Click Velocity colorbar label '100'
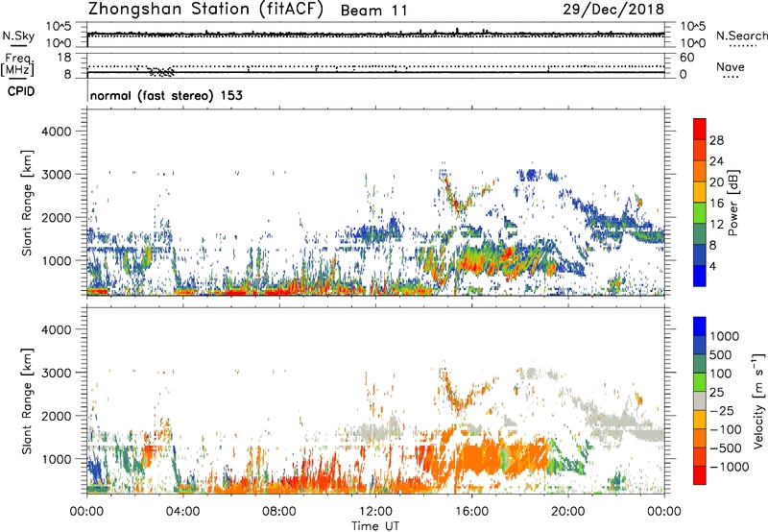This screenshot has height=532, width=768. click(720, 374)
